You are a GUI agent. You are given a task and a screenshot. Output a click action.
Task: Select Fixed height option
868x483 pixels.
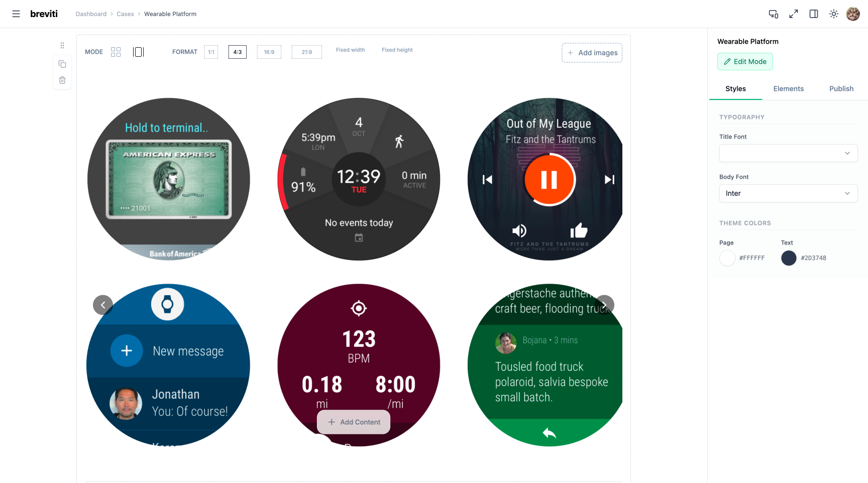(397, 50)
